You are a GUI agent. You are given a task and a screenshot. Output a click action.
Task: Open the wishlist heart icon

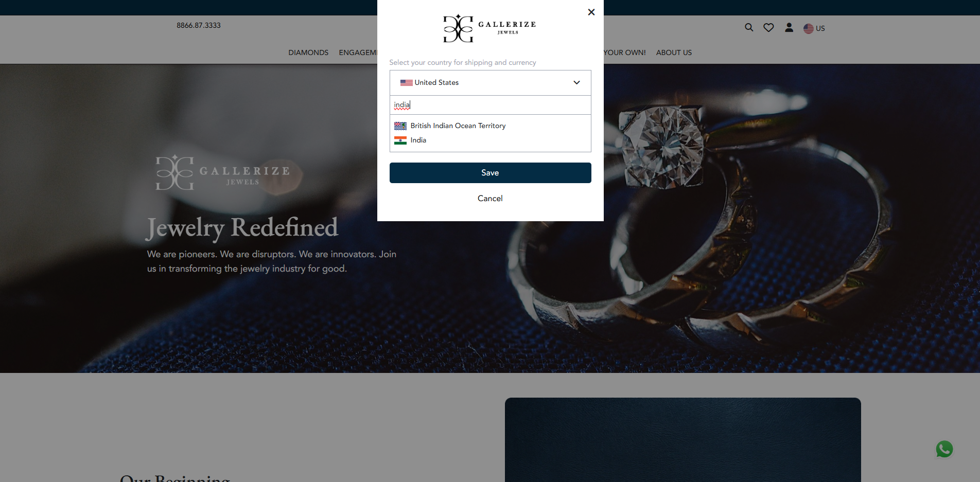(x=768, y=28)
